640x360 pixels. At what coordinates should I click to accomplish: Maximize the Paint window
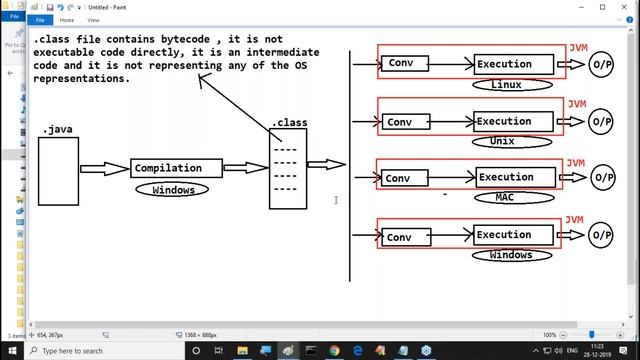[602, 7]
